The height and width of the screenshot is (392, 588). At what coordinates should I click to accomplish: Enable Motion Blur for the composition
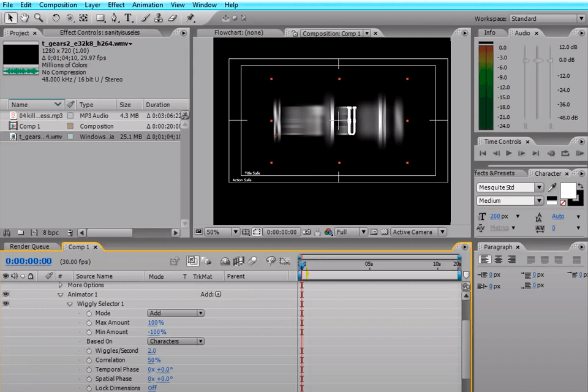click(x=252, y=261)
